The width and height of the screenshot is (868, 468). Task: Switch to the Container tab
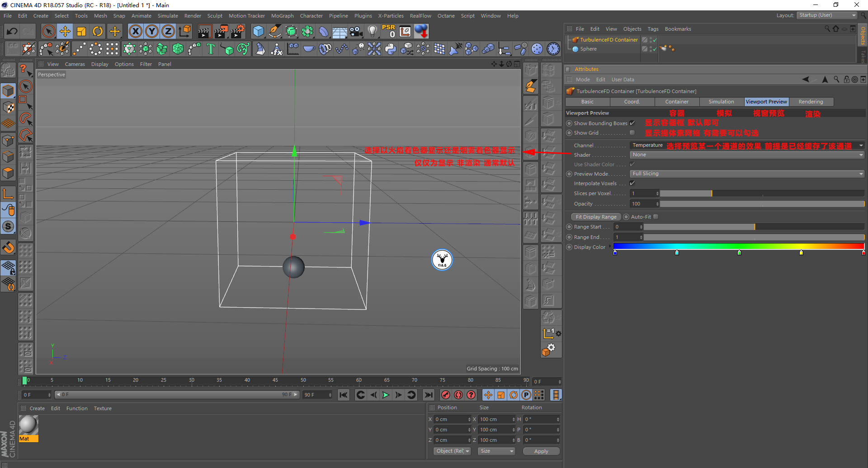[x=677, y=102]
